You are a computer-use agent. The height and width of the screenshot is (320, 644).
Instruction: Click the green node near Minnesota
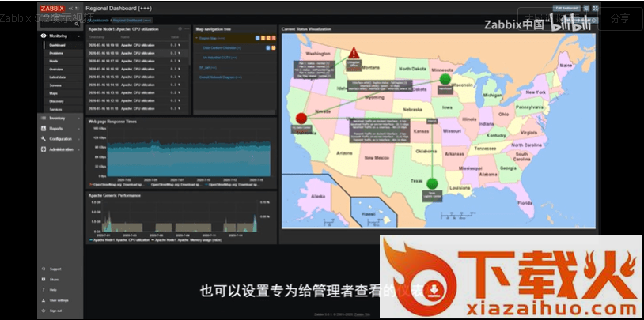coord(445,79)
